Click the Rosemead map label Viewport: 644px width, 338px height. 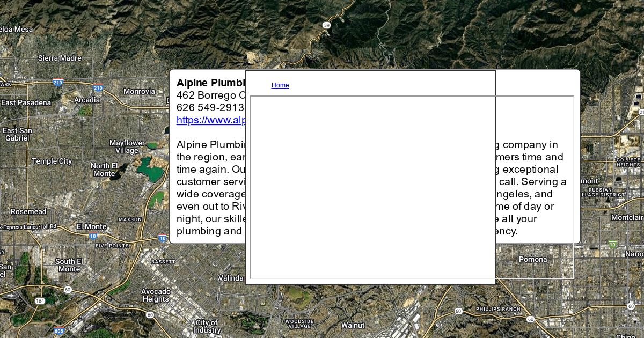(x=28, y=211)
